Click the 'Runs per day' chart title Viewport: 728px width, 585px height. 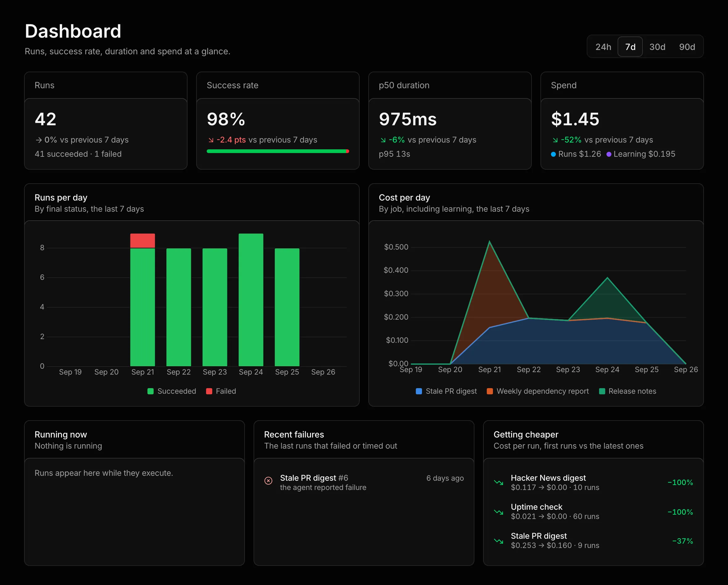click(x=61, y=197)
